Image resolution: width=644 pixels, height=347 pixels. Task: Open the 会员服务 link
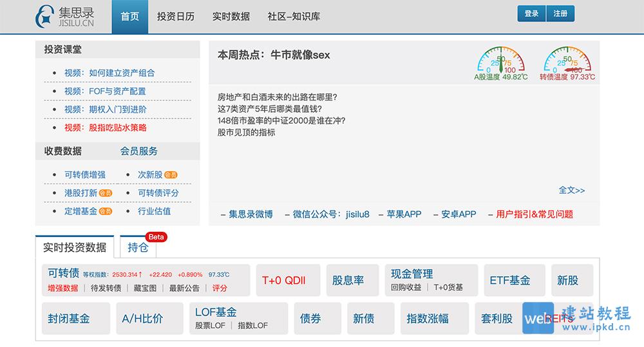[x=139, y=151]
